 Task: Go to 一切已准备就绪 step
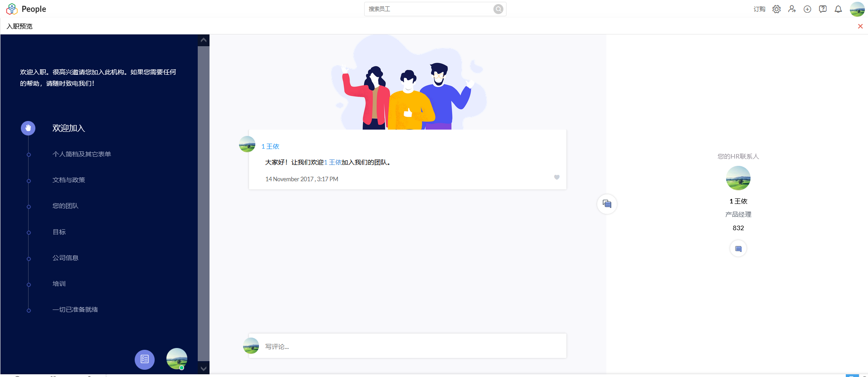click(x=75, y=309)
